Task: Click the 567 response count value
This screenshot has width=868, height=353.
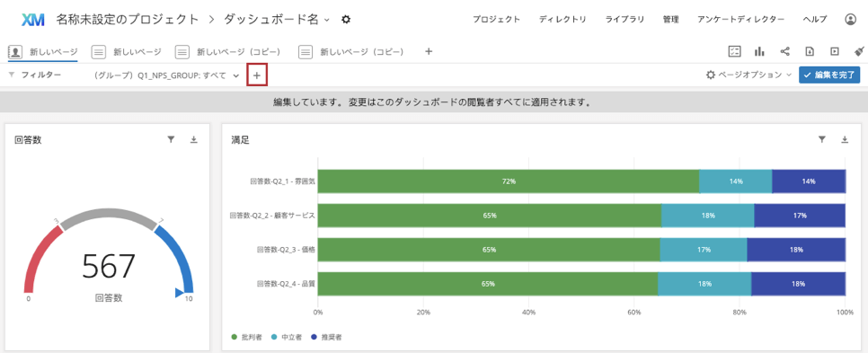Action: click(109, 267)
